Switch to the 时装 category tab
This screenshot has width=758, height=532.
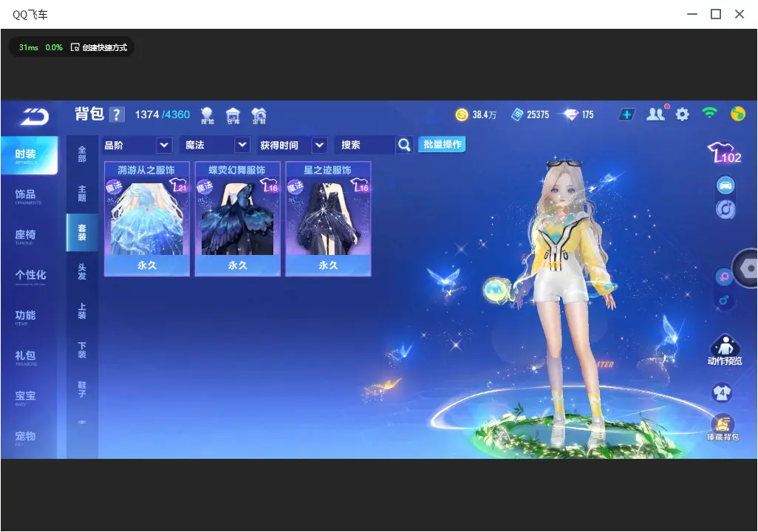29,155
